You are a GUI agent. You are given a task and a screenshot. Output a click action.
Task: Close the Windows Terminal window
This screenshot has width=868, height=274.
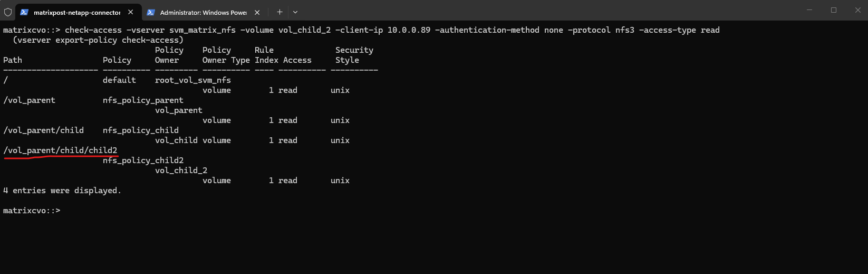tap(858, 10)
